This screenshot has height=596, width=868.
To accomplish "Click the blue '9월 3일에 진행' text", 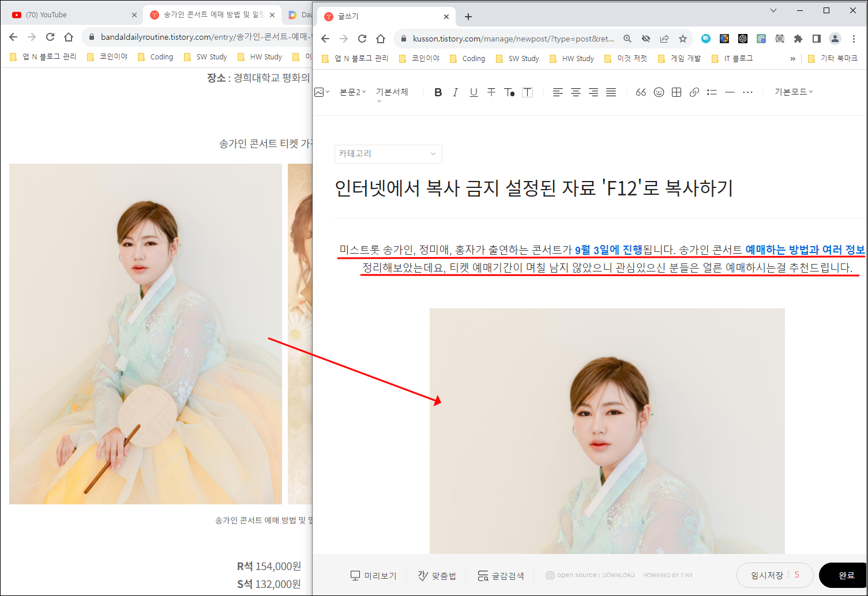I will [x=608, y=250].
